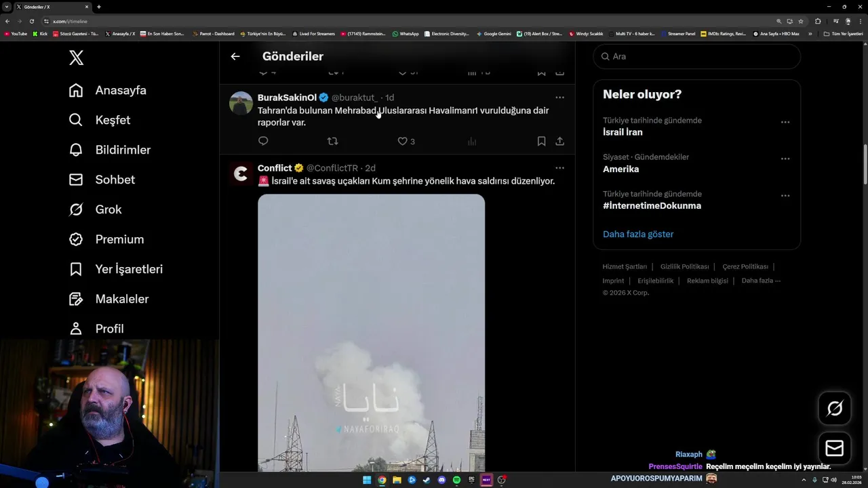Open the floating messages envelope button

834,448
